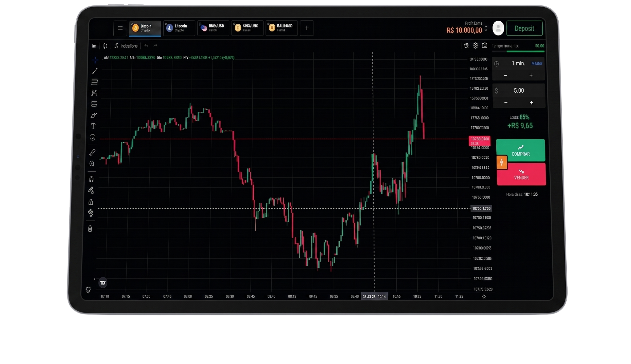Select the trend line drawing tool
The image size is (631, 364).
point(95,71)
